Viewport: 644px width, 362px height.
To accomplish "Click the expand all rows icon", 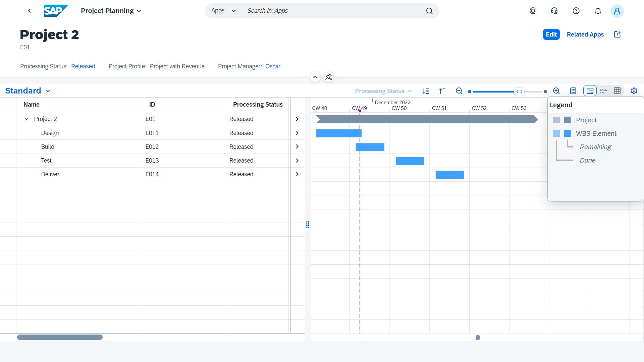I will click(426, 91).
